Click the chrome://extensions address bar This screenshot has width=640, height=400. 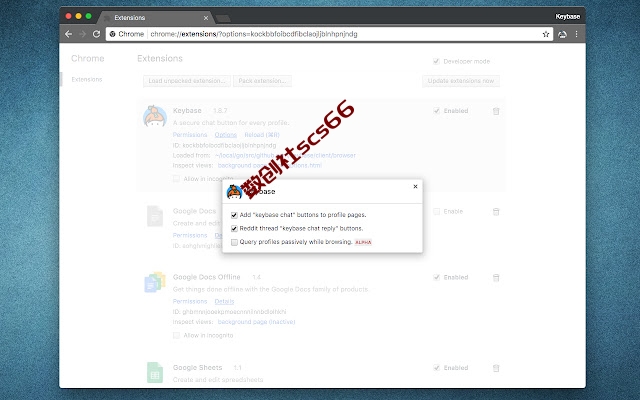(x=329, y=34)
